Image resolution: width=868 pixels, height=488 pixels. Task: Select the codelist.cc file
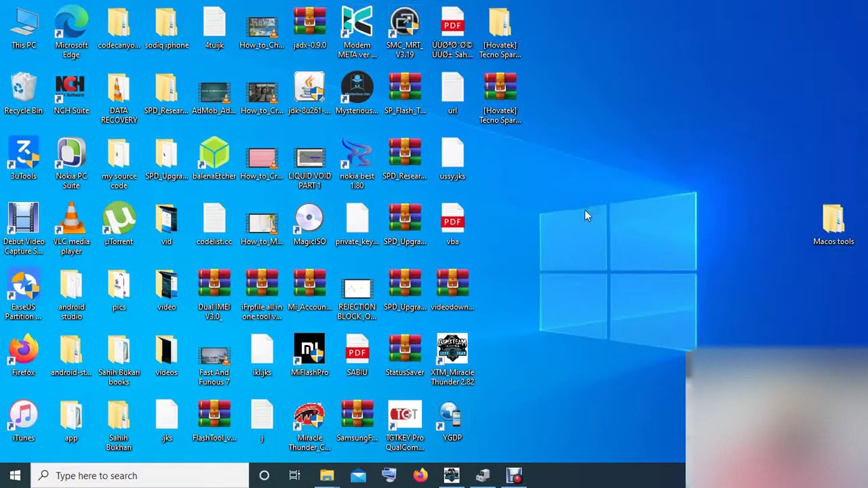pos(214,224)
